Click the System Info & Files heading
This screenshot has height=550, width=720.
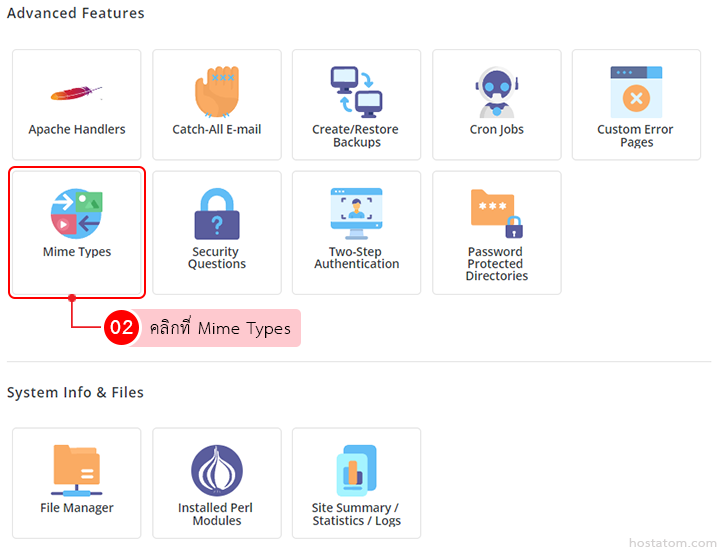coord(75,393)
